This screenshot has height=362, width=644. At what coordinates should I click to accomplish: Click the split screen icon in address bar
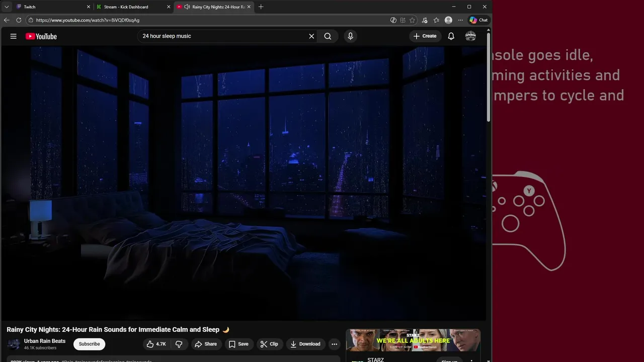(x=403, y=20)
